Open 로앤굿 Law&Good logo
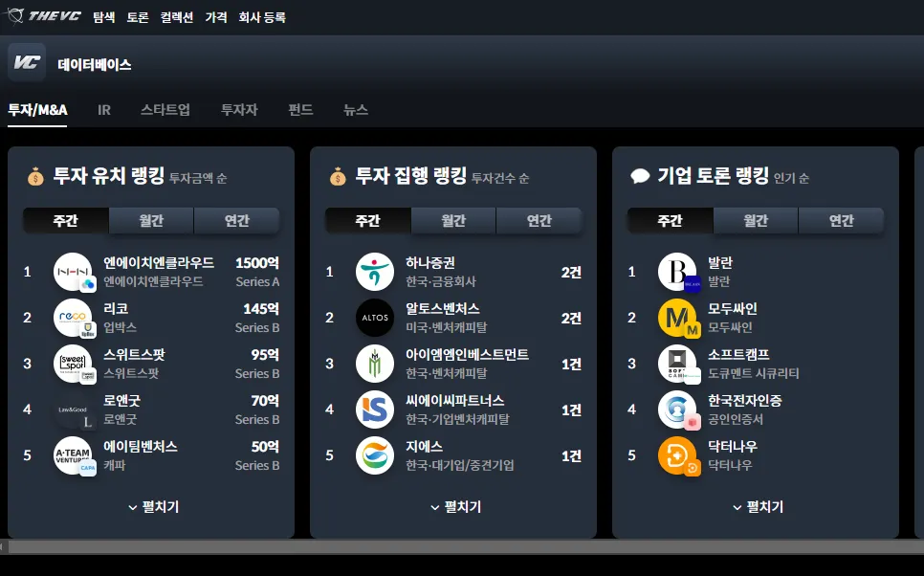The image size is (924, 576). 73,410
